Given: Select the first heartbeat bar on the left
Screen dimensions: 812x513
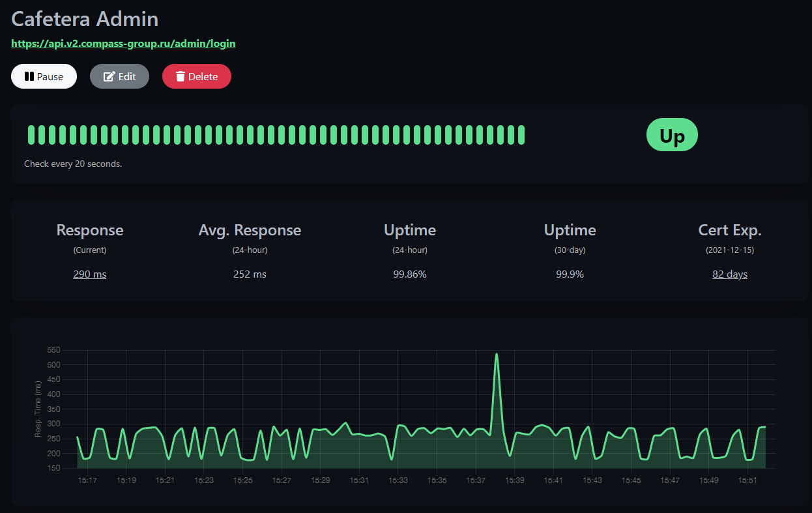Looking at the screenshot, I should [x=31, y=135].
